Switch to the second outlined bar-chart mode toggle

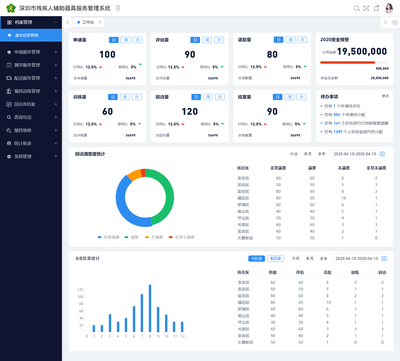(x=275, y=258)
